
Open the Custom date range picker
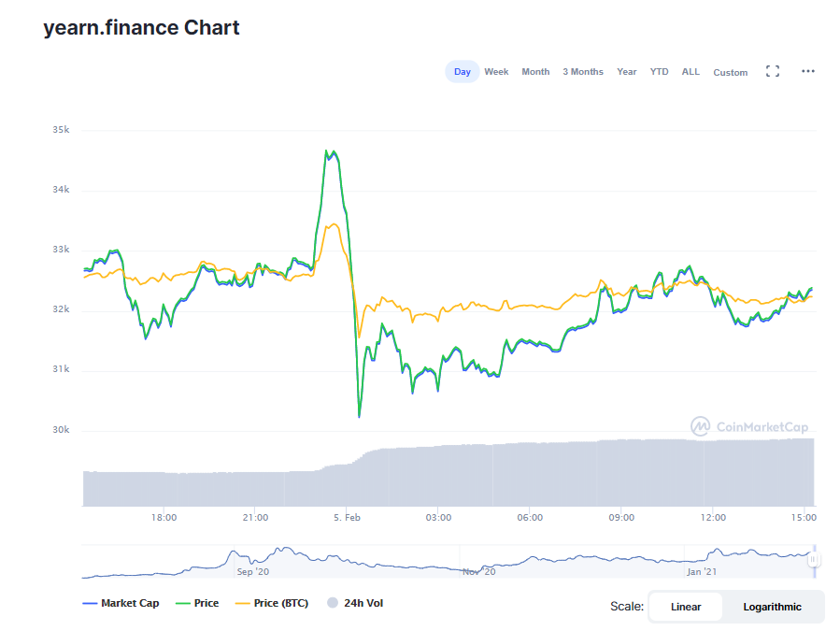pyautogui.click(x=730, y=72)
